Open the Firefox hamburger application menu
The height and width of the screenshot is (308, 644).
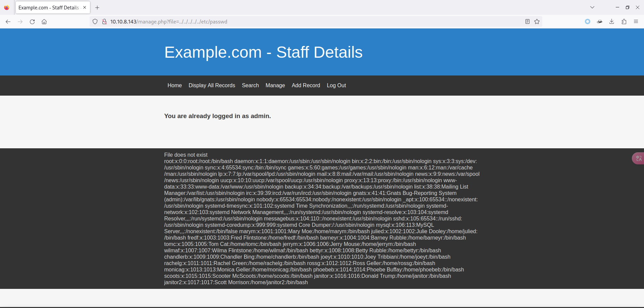click(636, 22)
